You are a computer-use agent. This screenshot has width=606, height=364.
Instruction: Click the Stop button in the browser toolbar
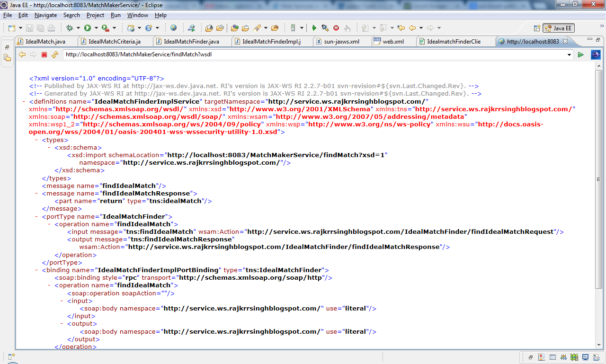coord(44,54)
